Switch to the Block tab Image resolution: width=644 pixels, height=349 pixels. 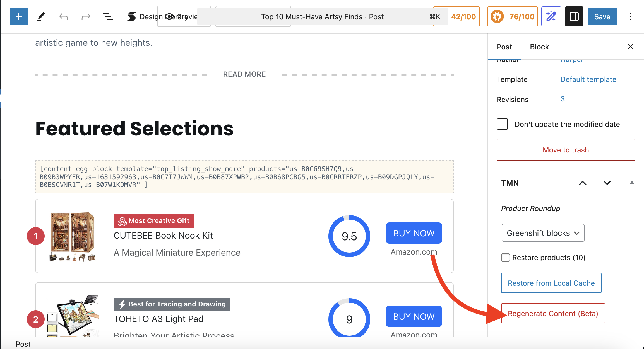click(x=539, y=47)
